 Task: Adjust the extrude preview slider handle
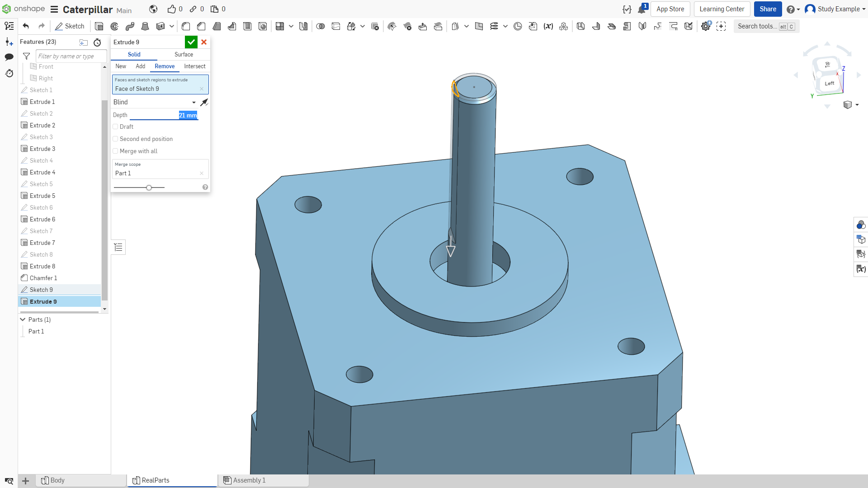pyautogui.click(x=149, y=188)
